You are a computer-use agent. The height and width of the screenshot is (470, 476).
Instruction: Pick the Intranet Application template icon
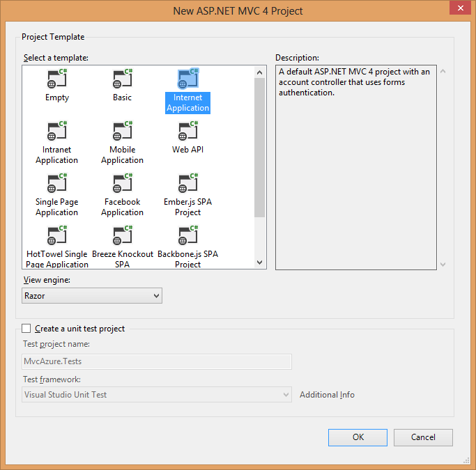pyautogui.click(x=56, y=131)
